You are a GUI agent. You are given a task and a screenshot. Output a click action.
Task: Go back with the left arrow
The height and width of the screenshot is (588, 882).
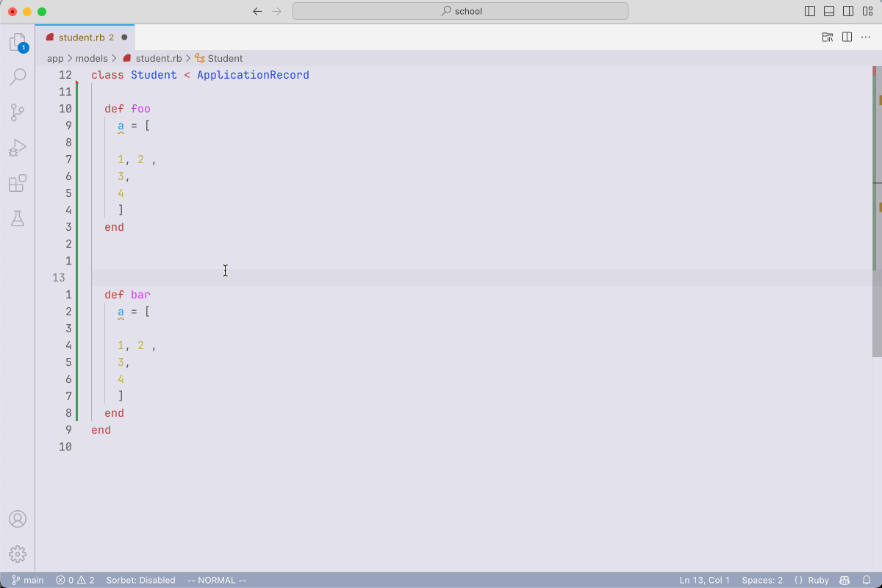tap(257, 11)
